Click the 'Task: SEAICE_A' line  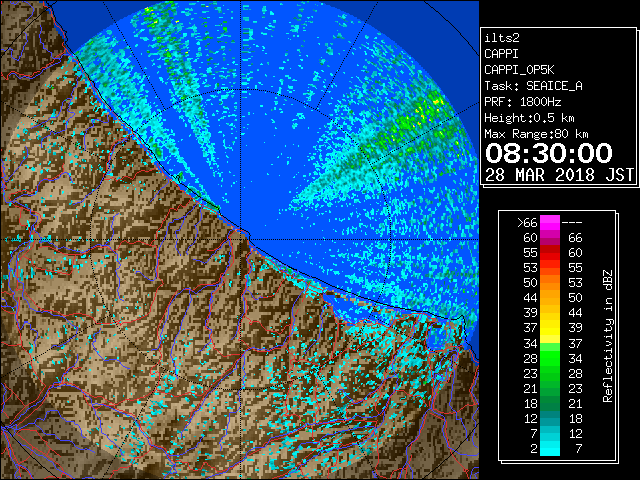click(x=533, y=86)
